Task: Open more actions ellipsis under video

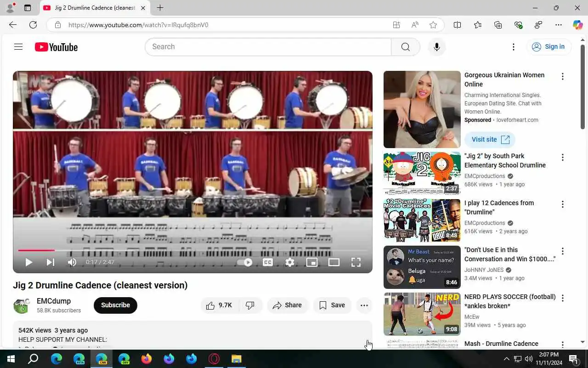Action: pyautogui.click(x=364, y=305)
